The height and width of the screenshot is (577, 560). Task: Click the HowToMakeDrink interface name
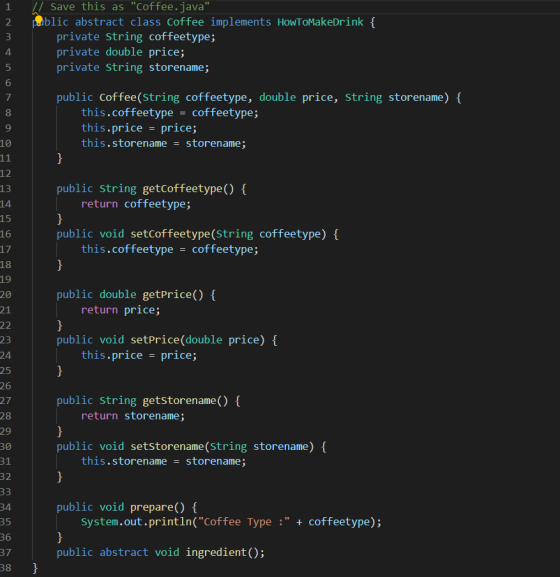pyautogui.click(x=320, y=22)
